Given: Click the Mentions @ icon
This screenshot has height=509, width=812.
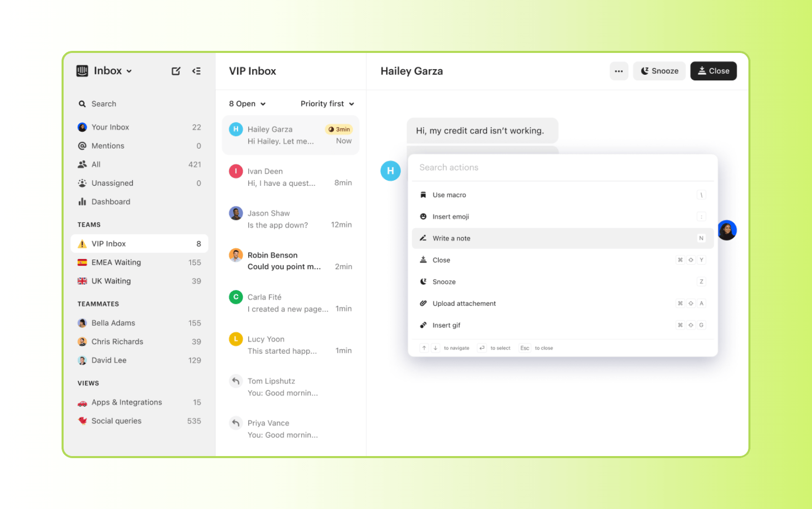Looking at the screenshot, I should 82,146.
